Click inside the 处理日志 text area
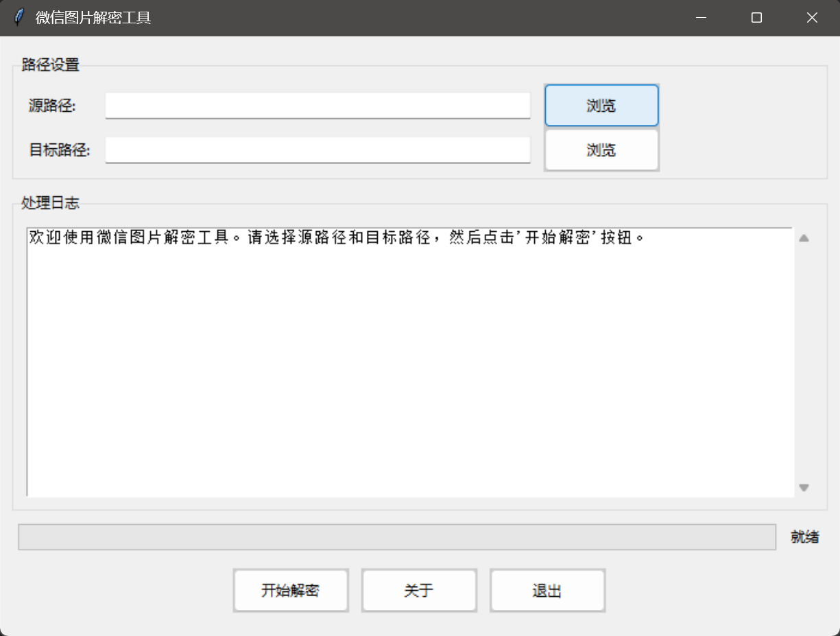The width and height of the screenshot is (840, 636). (x=410, y=362)
